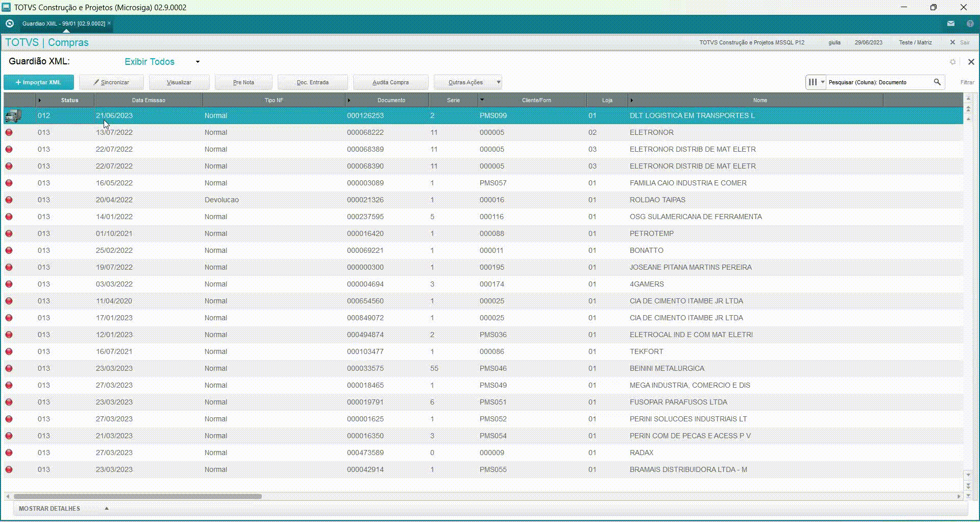Open the help question mark icon

tap(970, 23)
